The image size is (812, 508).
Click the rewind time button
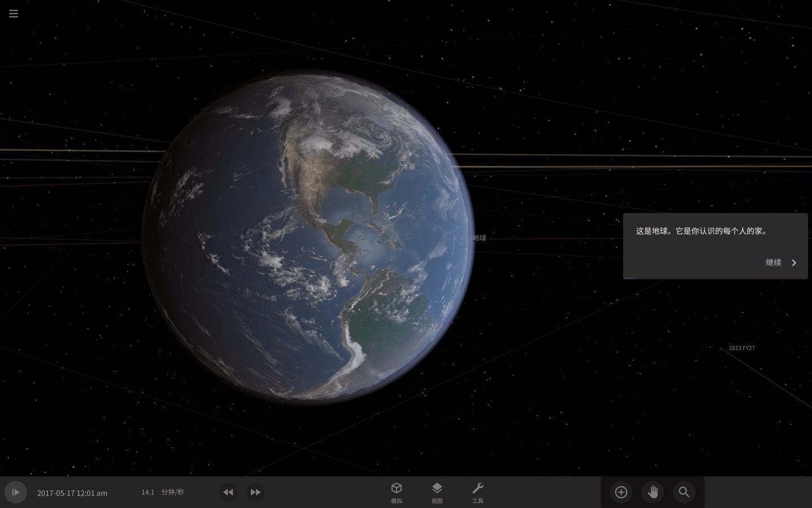click(228, 492)
